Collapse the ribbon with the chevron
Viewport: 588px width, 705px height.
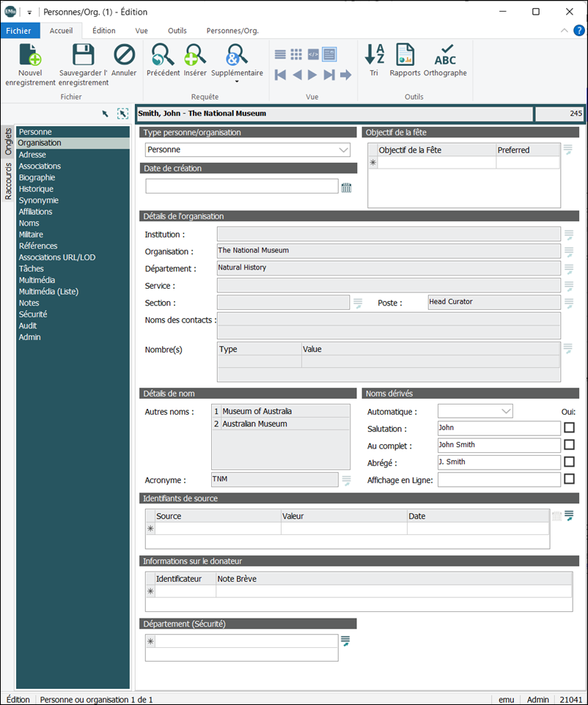tap(564, 31)
